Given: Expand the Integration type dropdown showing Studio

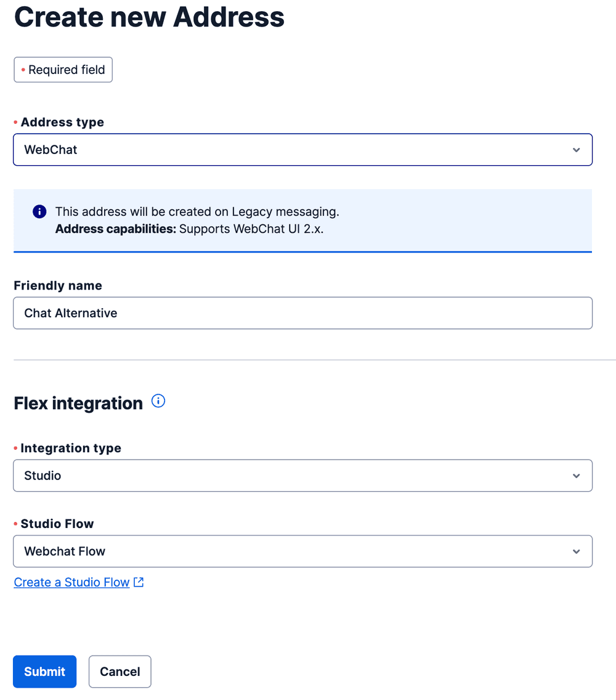Looking at the screenshot, I should (303, 475).
